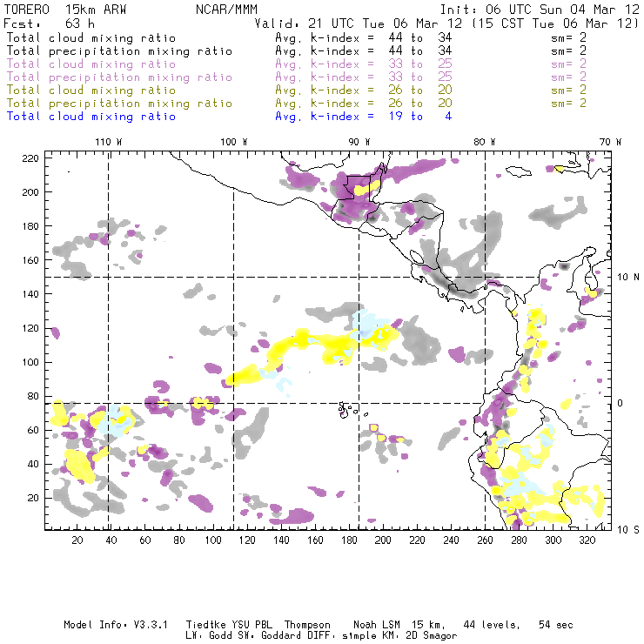This screenshot has height=644, width=644.
Task: Click the "Tiedtke YSU PBL" scheme text
Action: click(x=229, y=625)
